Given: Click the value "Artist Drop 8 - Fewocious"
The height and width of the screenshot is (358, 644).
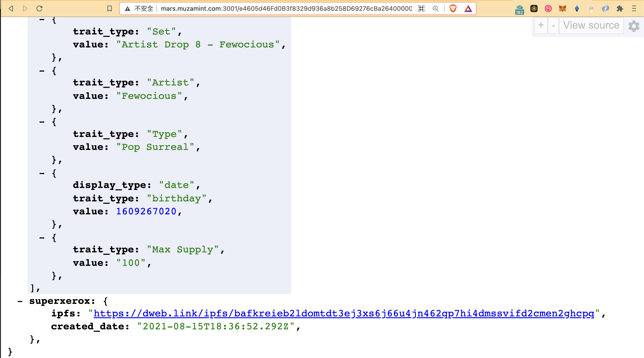Looking at the screenshot, I should [198, 45].
